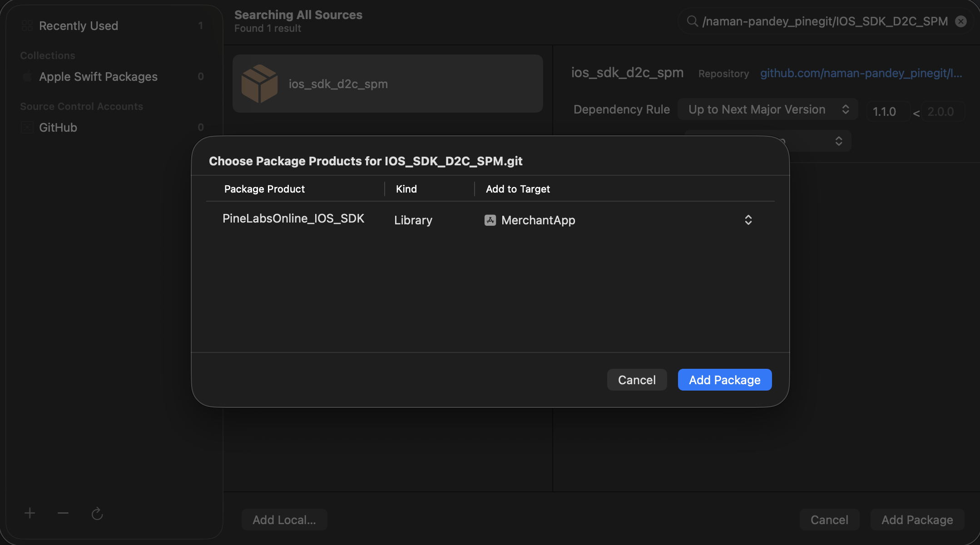Click the Apple logo beside Apple Swift Packages

(27, 77)
